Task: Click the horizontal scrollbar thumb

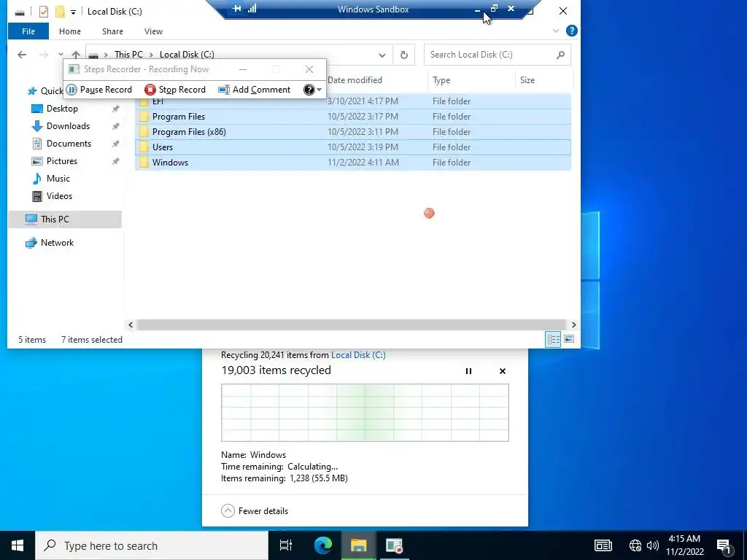Action: (351, 324)
